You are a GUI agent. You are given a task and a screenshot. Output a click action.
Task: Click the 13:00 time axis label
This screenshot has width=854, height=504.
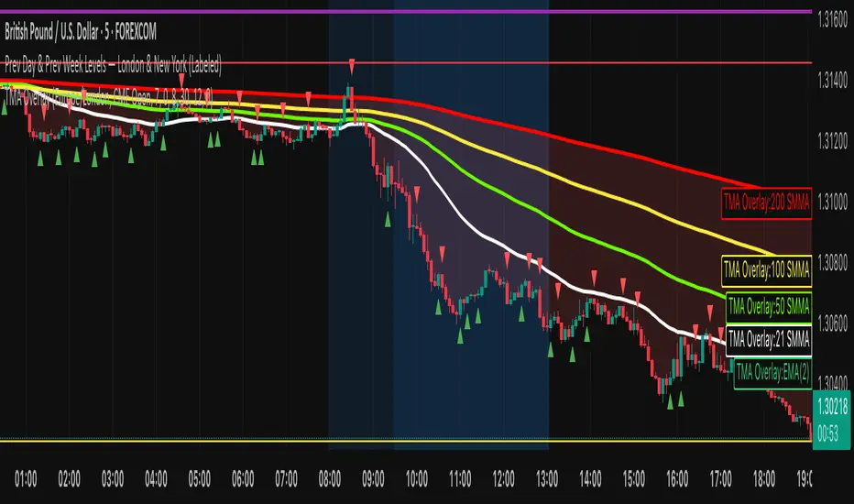tap(547, 479)
